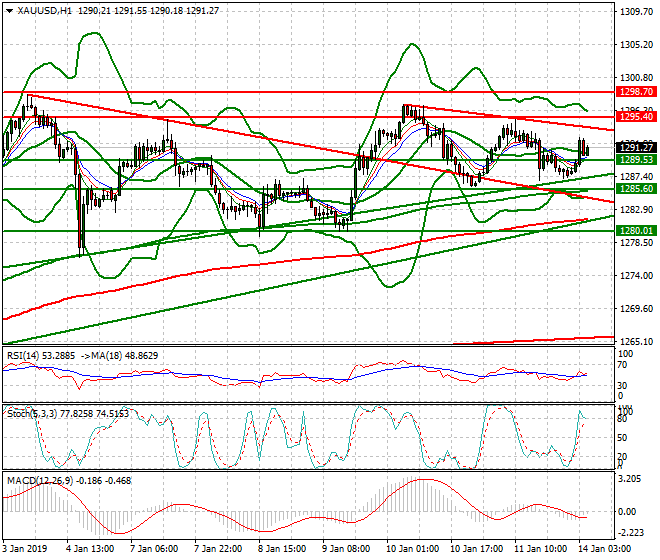
Task: Select the MACD scale value 3.205
Action: [x=631, y=479]
